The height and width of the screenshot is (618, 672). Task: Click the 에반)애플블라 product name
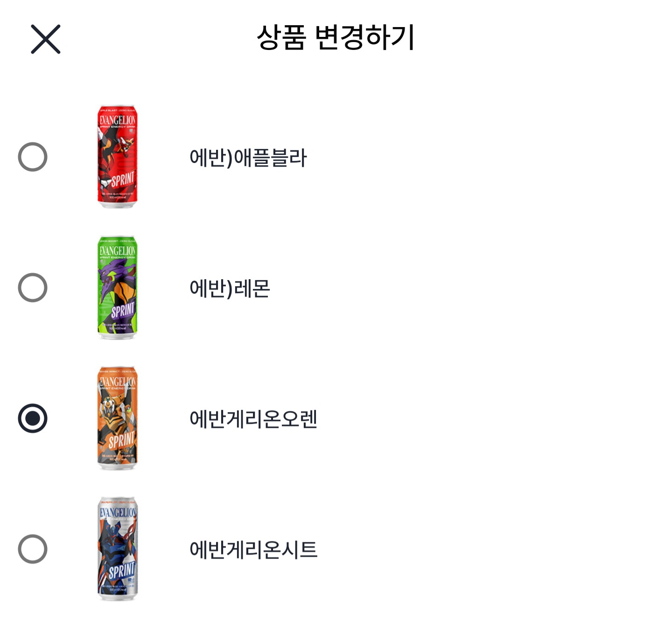[x=248, y=158]
